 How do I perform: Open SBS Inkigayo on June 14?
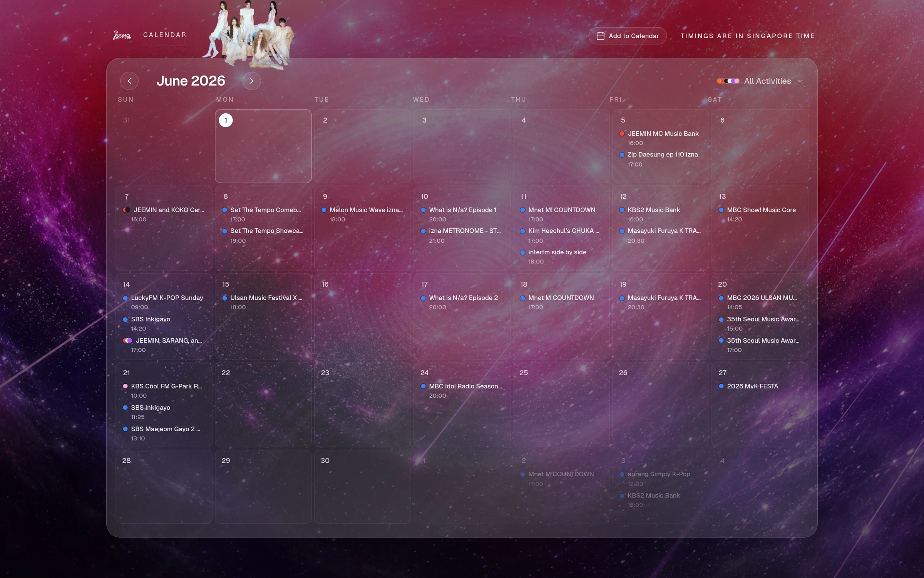164,324
